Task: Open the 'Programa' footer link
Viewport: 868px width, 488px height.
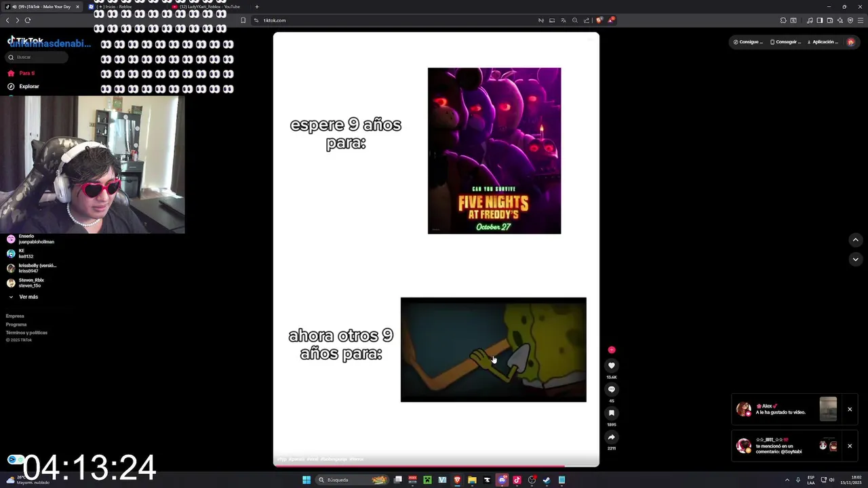Action: pos(16,325)
